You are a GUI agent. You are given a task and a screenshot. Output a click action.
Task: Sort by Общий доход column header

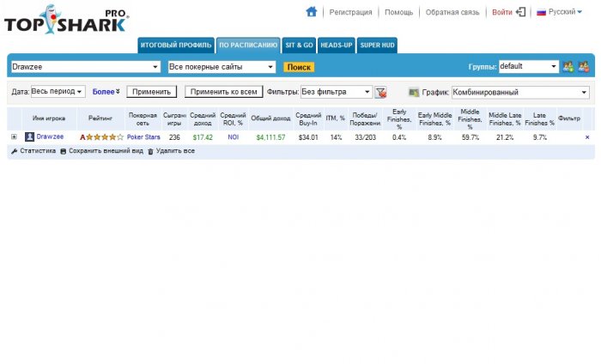pyautogui.click(x=270, y=118)
